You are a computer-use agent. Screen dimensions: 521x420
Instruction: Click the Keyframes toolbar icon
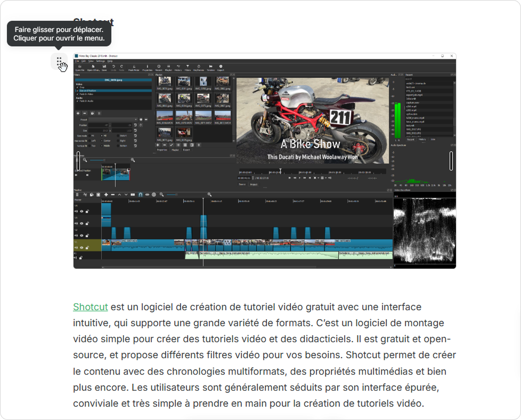tap(199, 67)
